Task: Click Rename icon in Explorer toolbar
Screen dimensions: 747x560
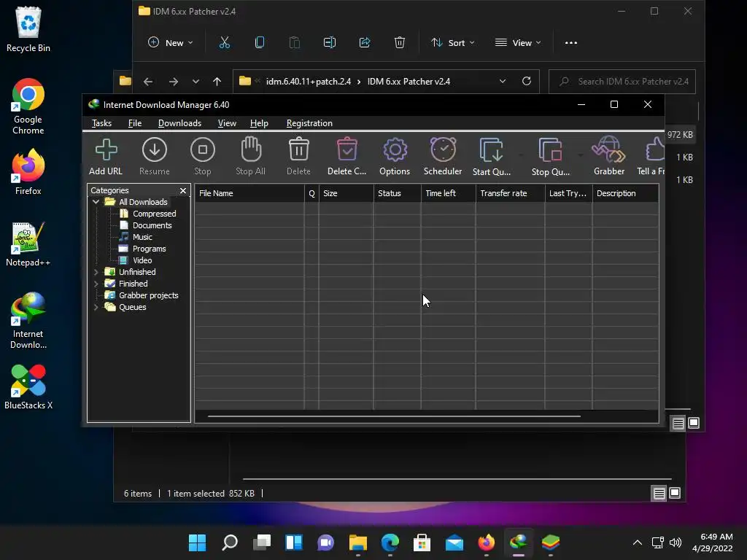Action: [329, 43]
